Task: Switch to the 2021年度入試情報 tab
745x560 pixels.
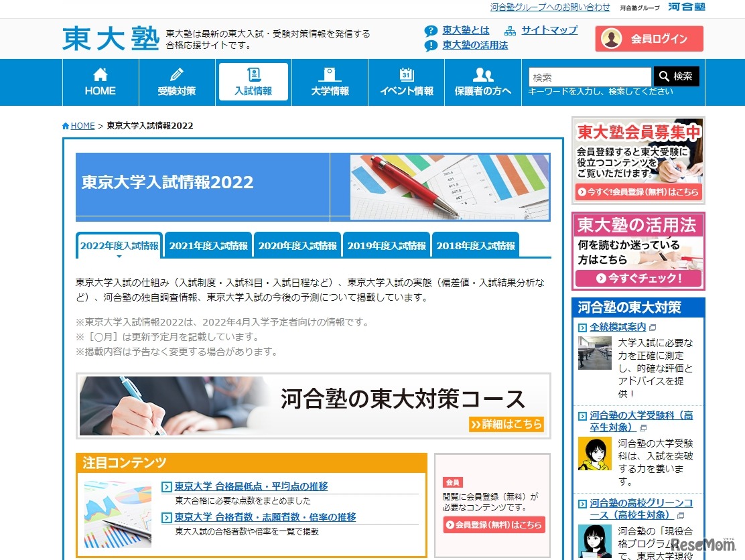Action: click(208, 245)
